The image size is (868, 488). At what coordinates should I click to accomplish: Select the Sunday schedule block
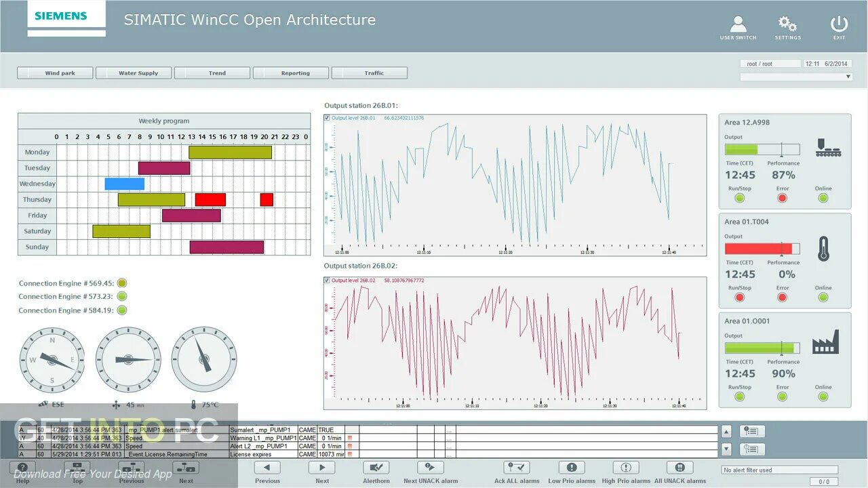pyautogui.click(x=226, y=247)
